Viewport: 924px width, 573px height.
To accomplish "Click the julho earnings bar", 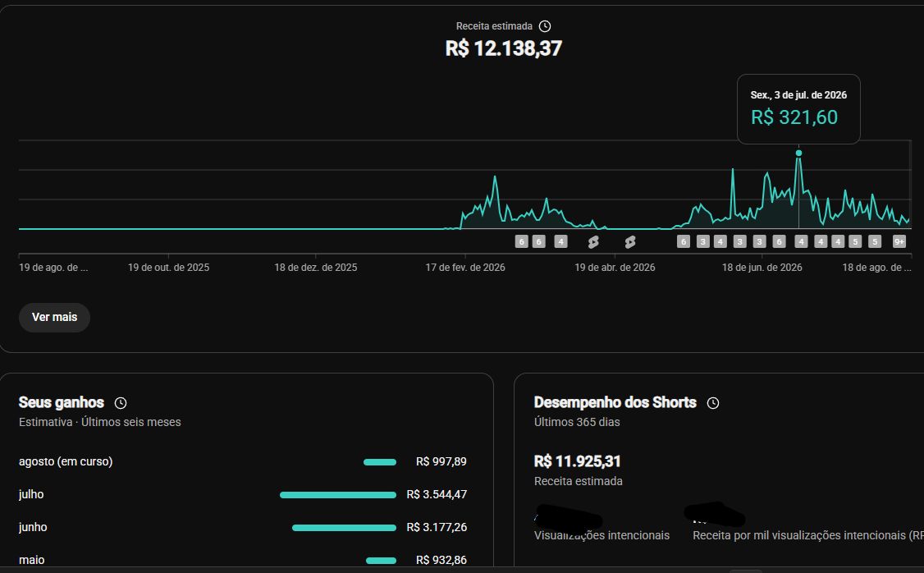I will pyautogui.click(x=337, y=495).
